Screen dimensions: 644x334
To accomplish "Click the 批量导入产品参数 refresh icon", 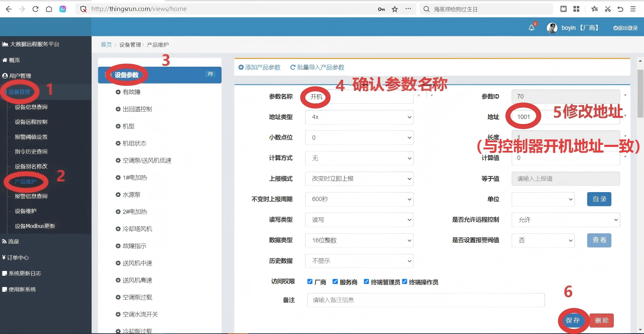I will click(x=293, y=67).
